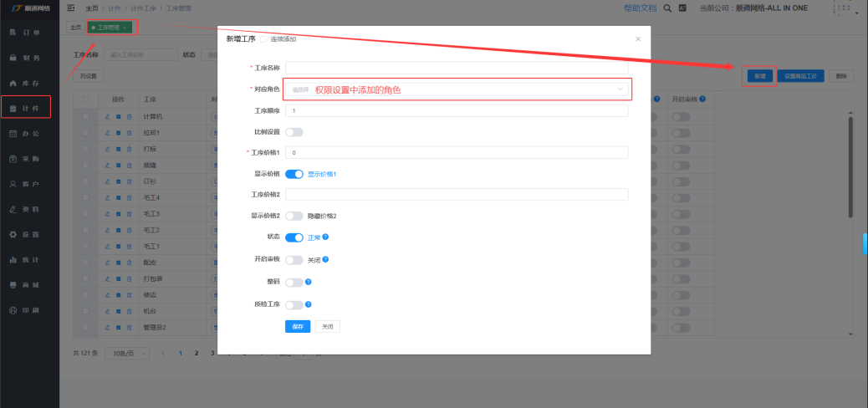Click the help icon beside the 整码 switch
The image size is (868, 408).
[x=309, y=282]
